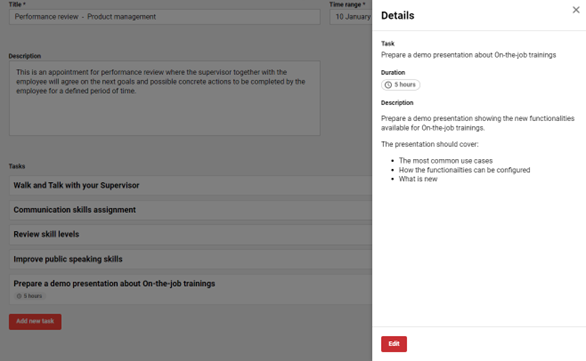Image resolution: width=586 pixels, height=361 pixels.
Task: Click the clock icon under demo presentation task
Action: (x=19, y=296)
